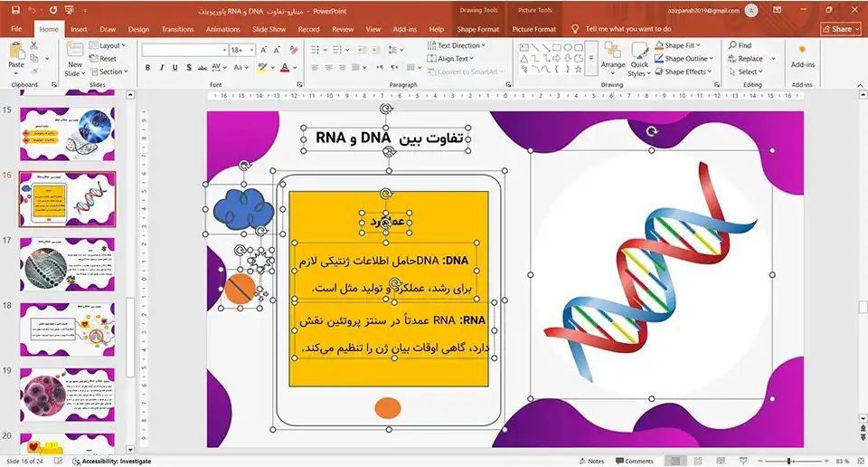Select slide 19 thumbnail

[68, 395]
